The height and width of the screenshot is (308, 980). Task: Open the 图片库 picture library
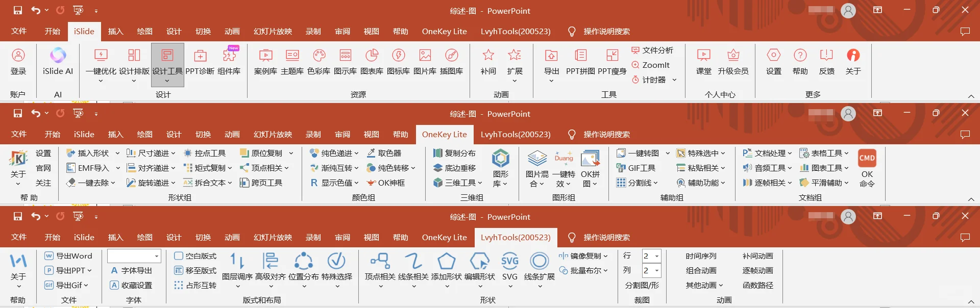coord(425,62)
